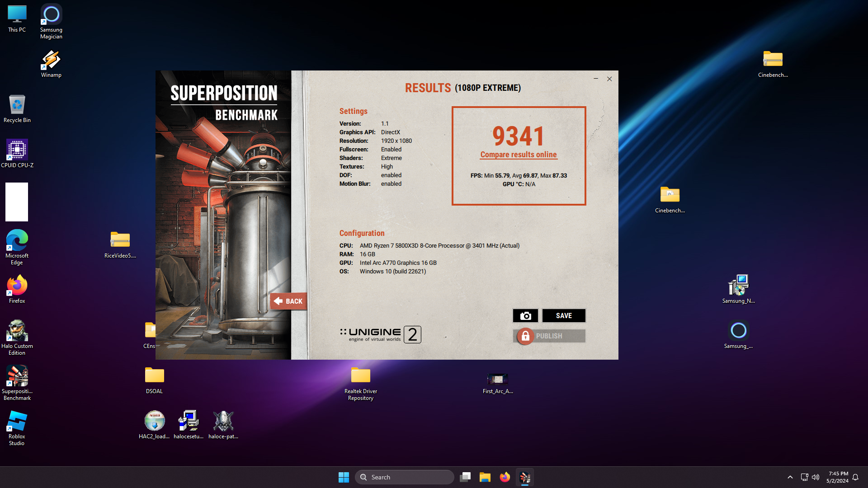This screenshot has height=488, width=868.
Task: Open the Samsung_ shortcut on right side
Action: [x=739, y=335]
